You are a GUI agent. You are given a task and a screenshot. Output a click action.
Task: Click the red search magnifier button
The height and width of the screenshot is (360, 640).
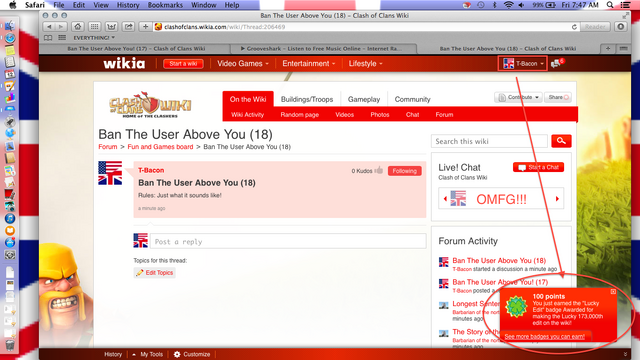click(561, 141)
